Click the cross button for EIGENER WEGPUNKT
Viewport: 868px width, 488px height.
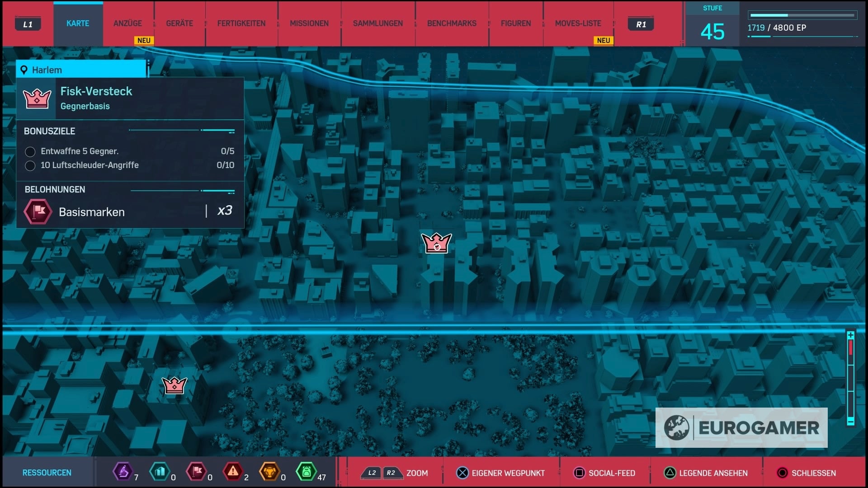click(462, 473)
